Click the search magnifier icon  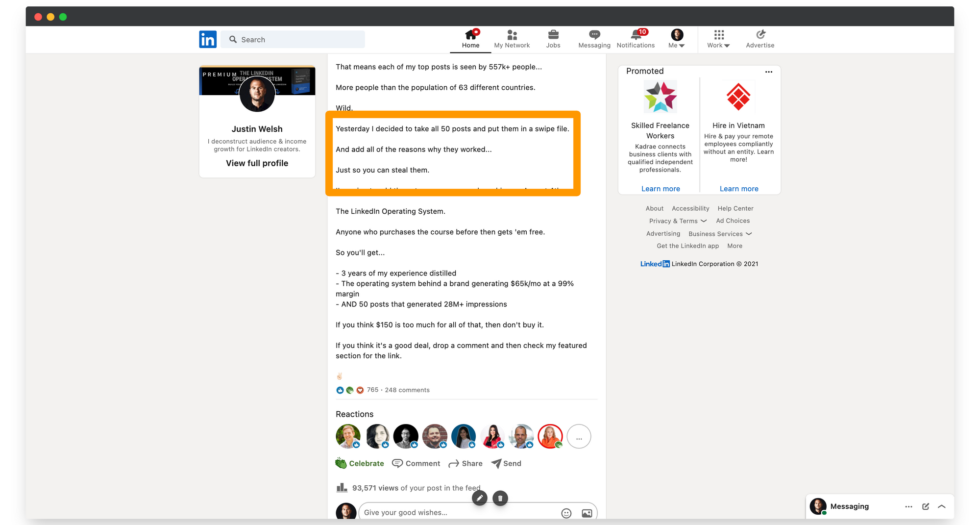click(233, 40)
